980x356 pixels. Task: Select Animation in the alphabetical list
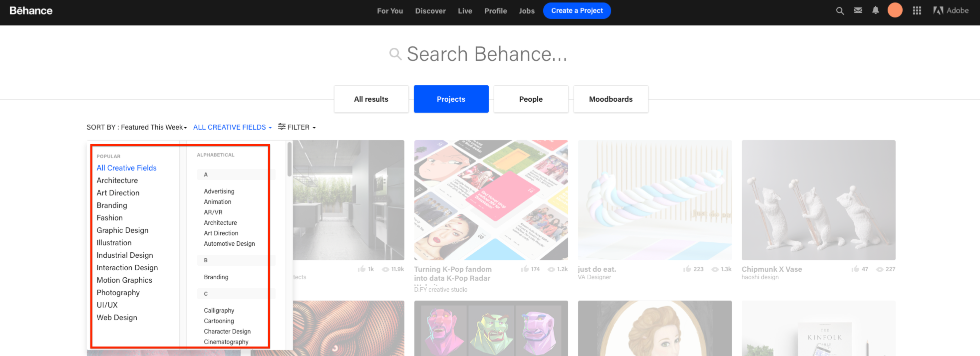point(218,202)
